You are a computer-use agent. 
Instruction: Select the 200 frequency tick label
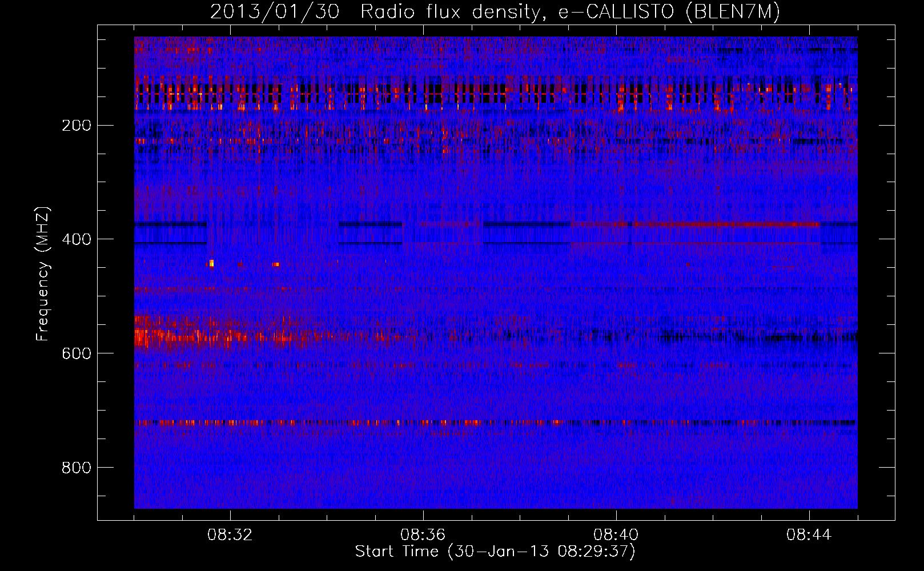(x=77, y=125)
